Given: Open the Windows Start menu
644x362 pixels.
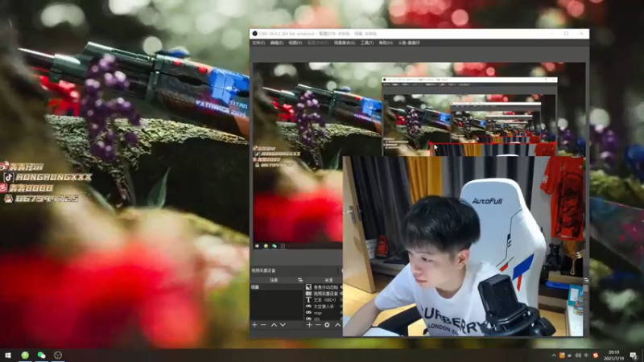Looking at the screenshot, I should 8,355.
